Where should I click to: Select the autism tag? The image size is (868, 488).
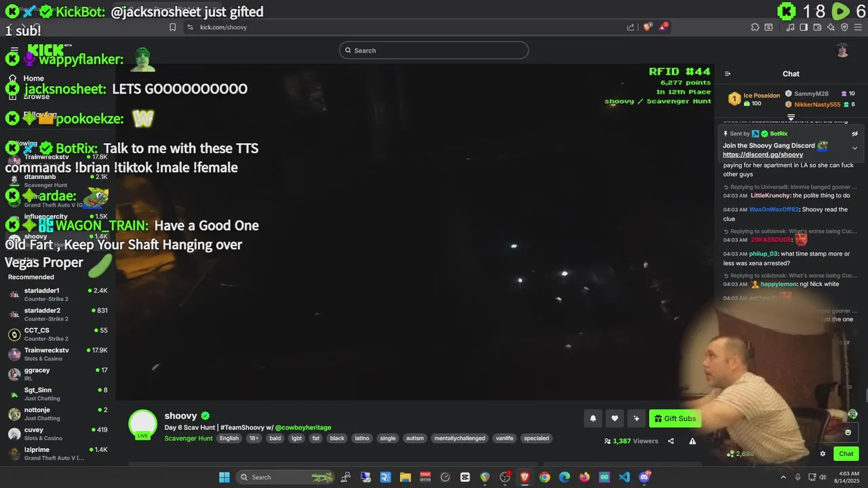[415, 439]
